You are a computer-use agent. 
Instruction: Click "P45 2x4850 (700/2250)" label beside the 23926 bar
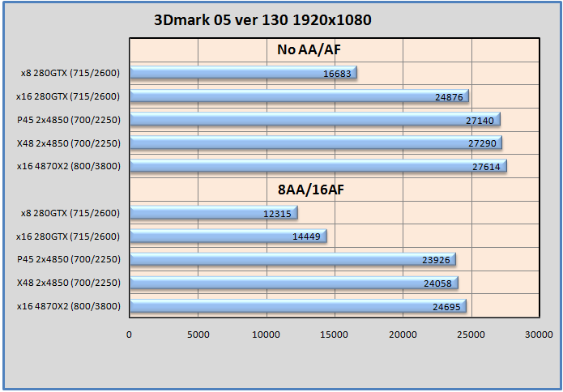coord(69,259)
